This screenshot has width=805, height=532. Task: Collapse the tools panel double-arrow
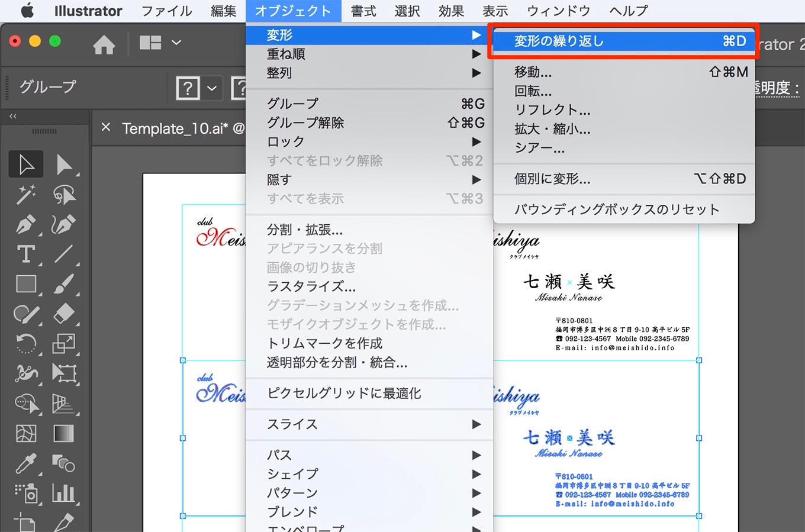click(13, 117)
